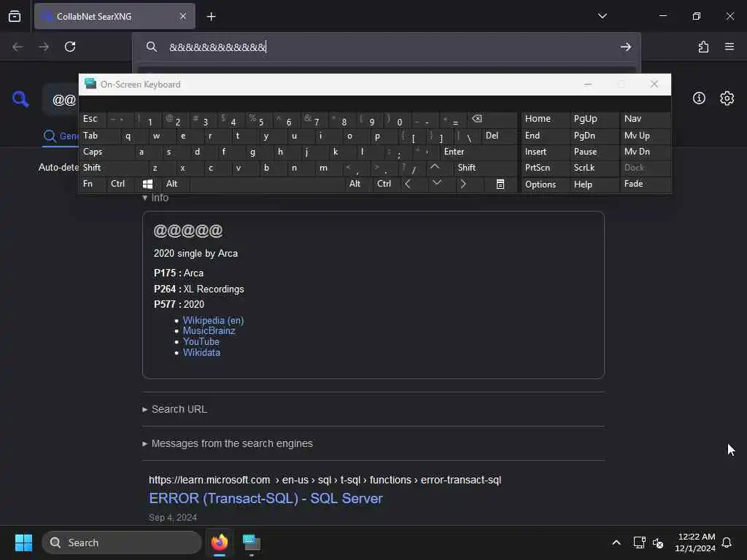
Task: Click Esc key on On-Screen Keyboard
Action: coord(93,119)
